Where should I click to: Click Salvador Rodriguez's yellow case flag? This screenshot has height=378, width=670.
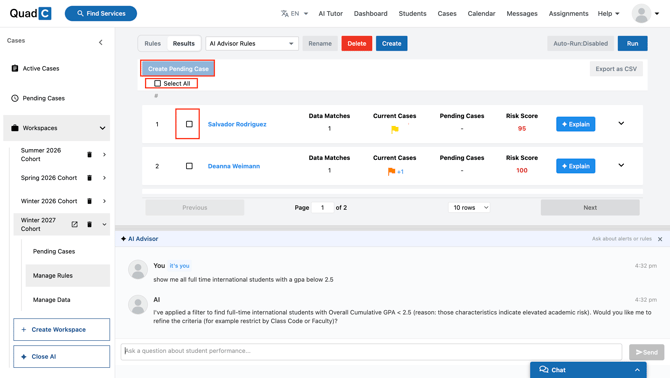coord(394,129)
